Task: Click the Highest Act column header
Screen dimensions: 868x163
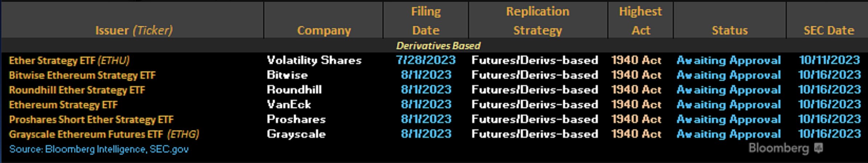Action: 640,21
